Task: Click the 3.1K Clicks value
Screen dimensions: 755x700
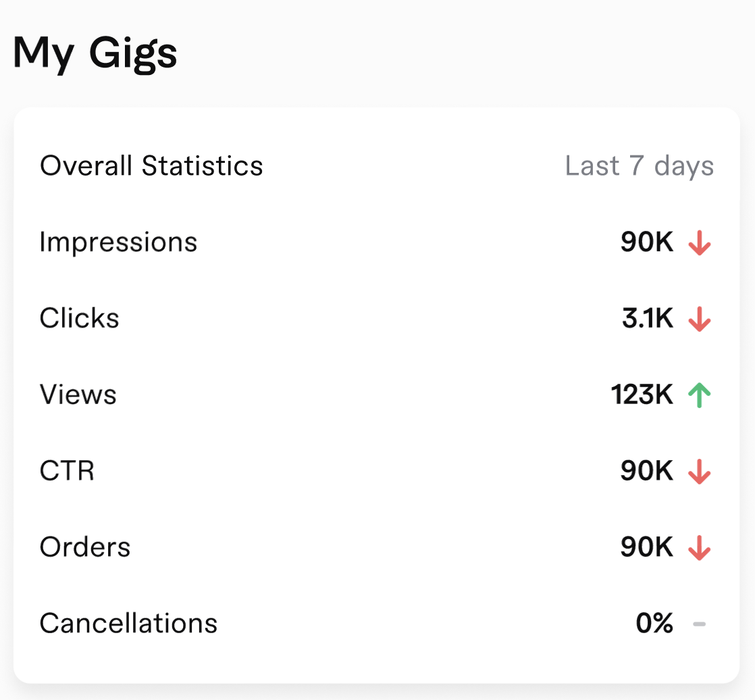Action: pos(647,319)
